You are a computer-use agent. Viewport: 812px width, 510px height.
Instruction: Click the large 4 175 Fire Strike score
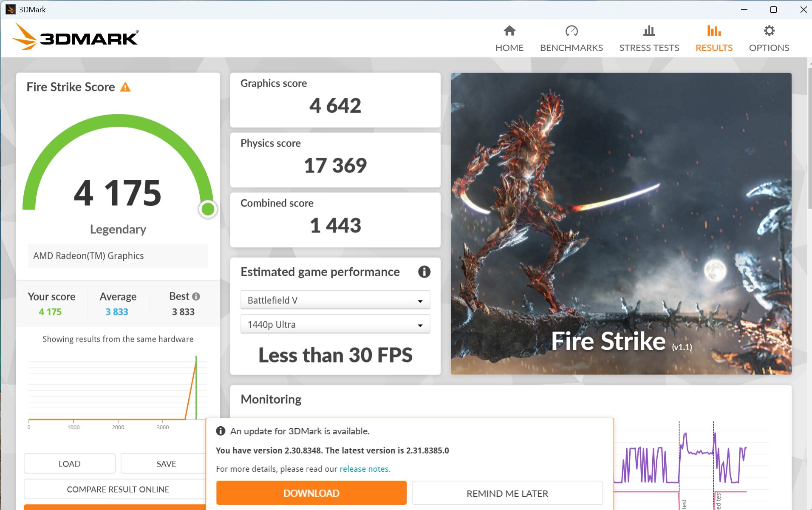(118, 193)
